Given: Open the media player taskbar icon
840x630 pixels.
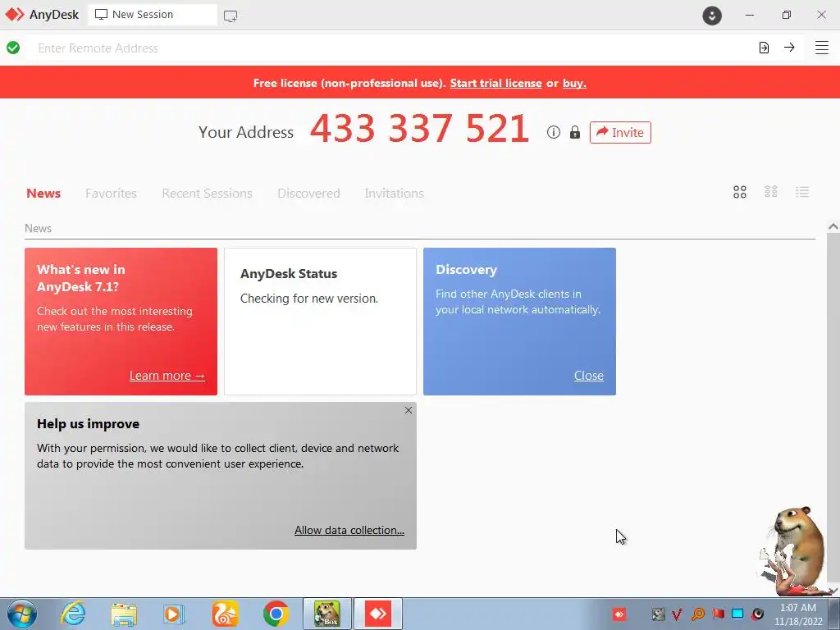Looking at the screenshot, I should (174, 614).
